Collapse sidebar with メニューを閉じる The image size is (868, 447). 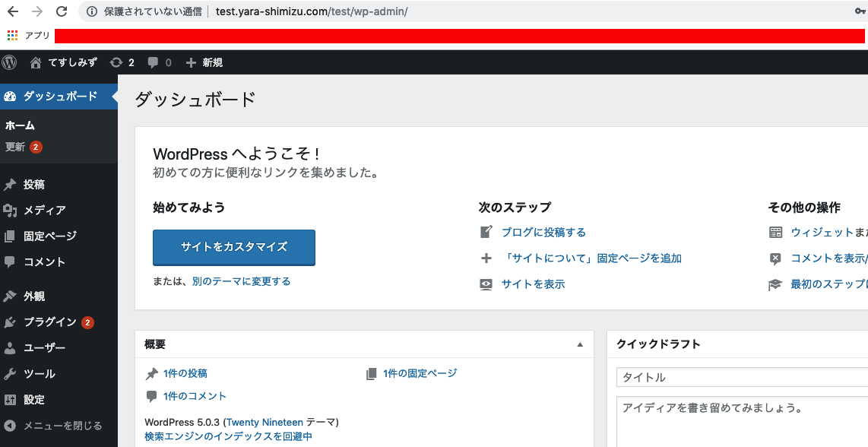(x=62, y=426)
